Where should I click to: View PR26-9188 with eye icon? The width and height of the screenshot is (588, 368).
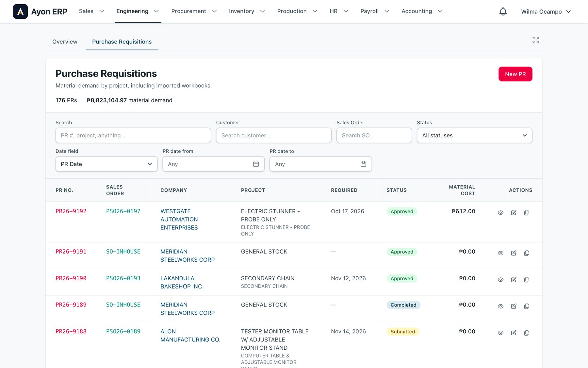pyautogui.click(x=500, y=333)
